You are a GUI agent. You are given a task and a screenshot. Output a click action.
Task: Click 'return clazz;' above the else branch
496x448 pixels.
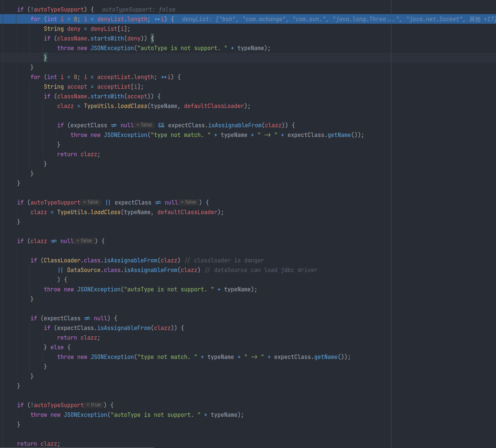coord(79,338)
